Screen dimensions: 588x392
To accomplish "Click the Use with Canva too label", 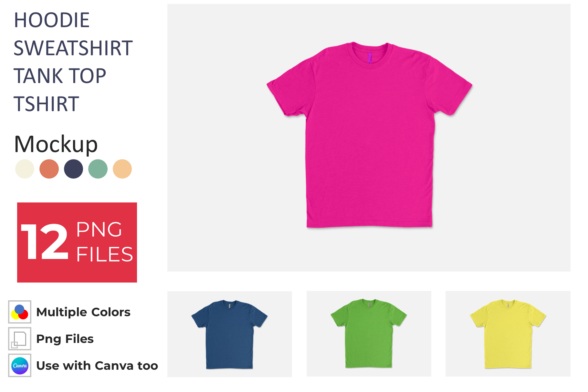I will coord(97,366).
